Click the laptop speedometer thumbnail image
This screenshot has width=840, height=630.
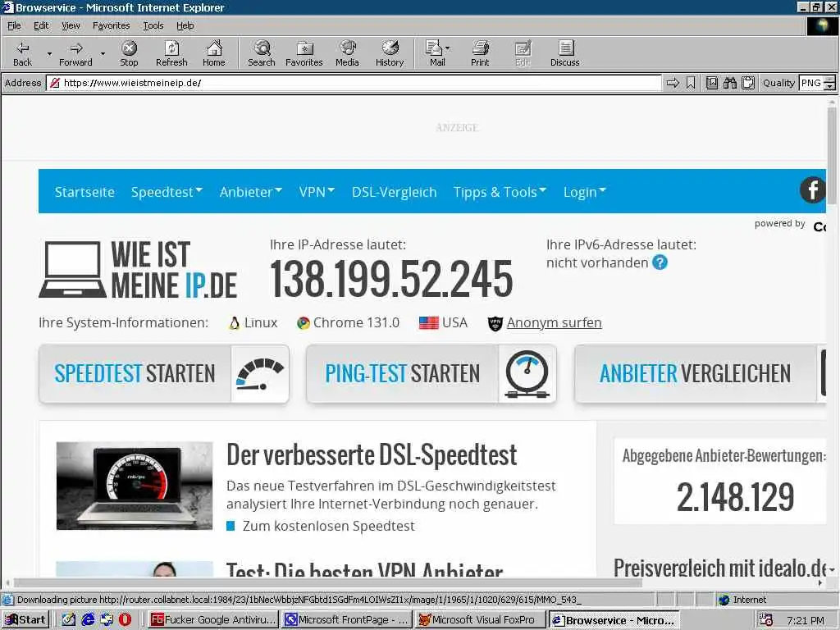coord(135,486)
